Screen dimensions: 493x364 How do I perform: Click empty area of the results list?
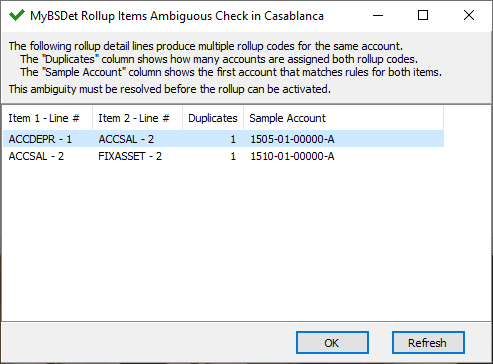223,240
